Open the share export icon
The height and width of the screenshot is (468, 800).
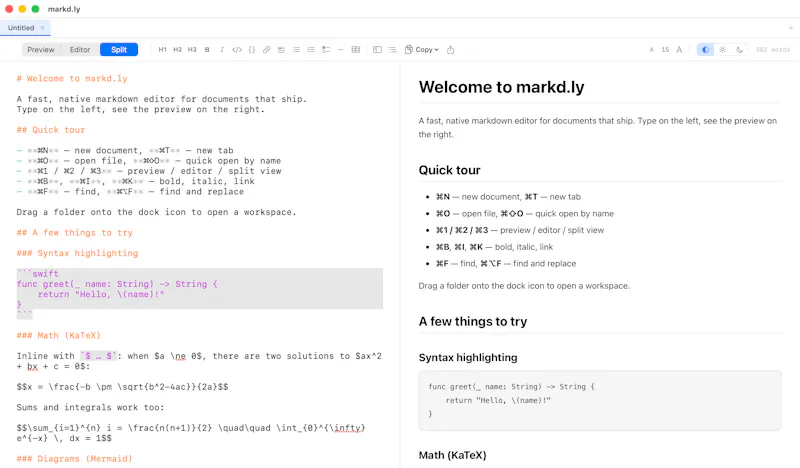tap(450, 50)
